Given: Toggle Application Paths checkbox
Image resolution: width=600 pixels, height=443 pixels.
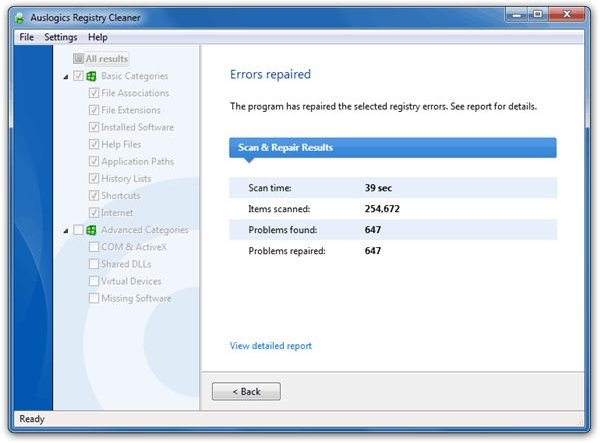Looking at the screenshot, I should pyautogui.click(x=94, y=161).
